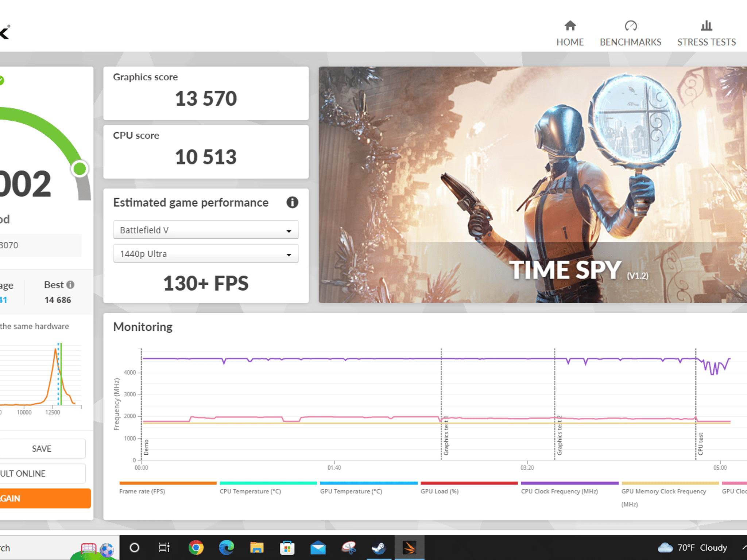Screen dimensions: 747x560
Task: Open the Battlefield V game dropdown
Action: pyautogui.click(x=206, y=230)
